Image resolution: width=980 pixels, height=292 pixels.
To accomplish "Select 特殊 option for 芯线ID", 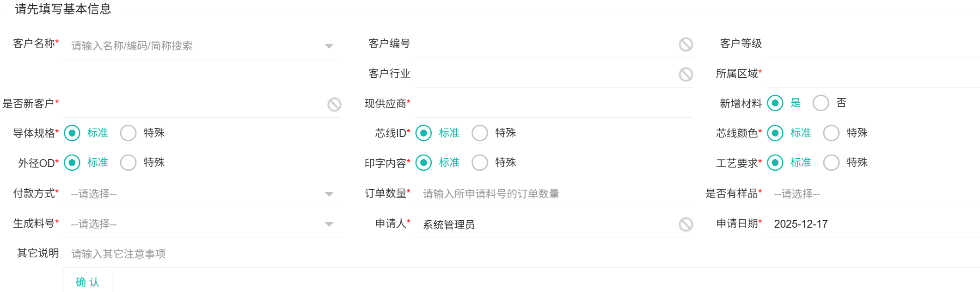I will pyautogui.click(x=480, y=133).
